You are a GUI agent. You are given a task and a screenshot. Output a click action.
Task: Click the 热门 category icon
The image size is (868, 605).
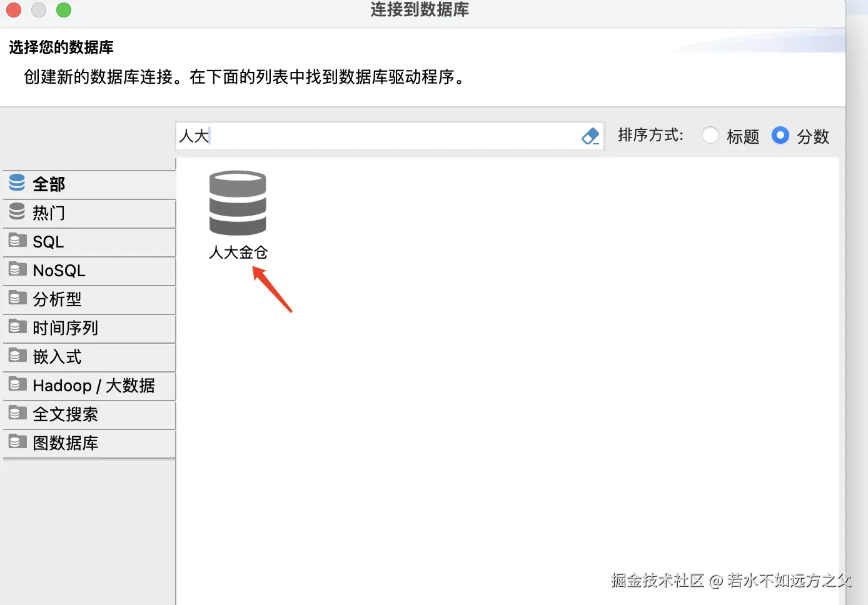click(x=18, y=212)
